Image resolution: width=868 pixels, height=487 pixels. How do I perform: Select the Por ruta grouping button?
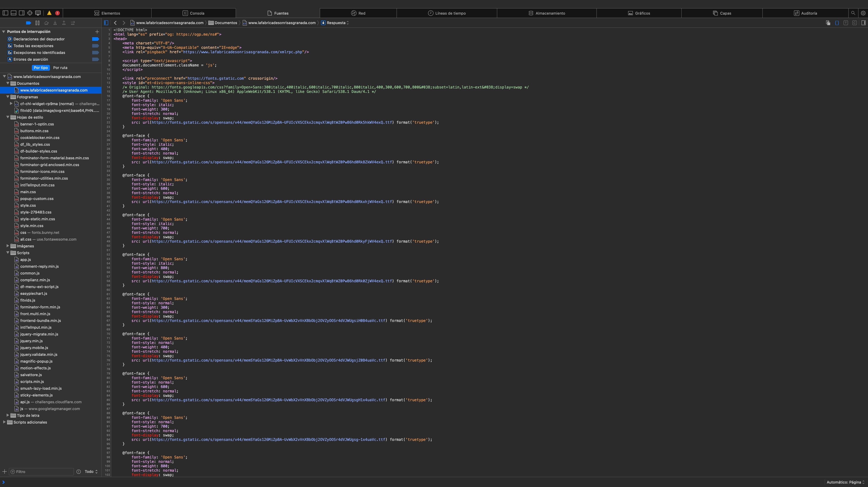click(60, 68)
